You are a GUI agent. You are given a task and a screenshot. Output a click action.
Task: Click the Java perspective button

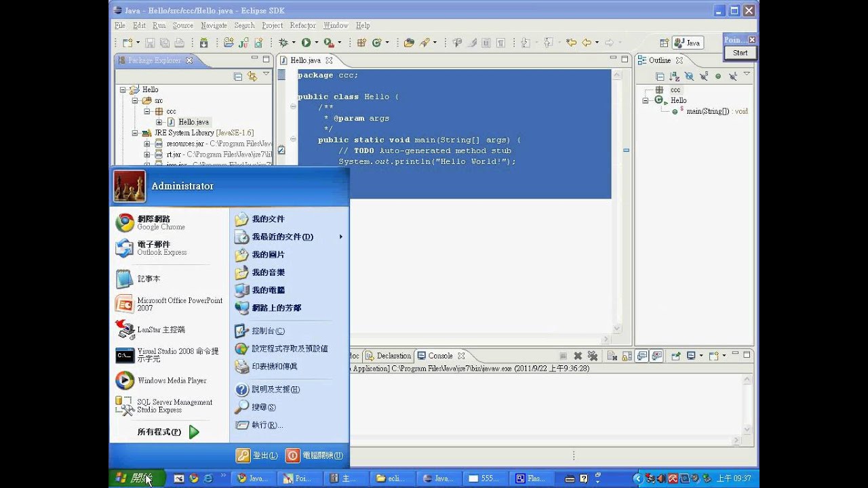tap(688, 43)
